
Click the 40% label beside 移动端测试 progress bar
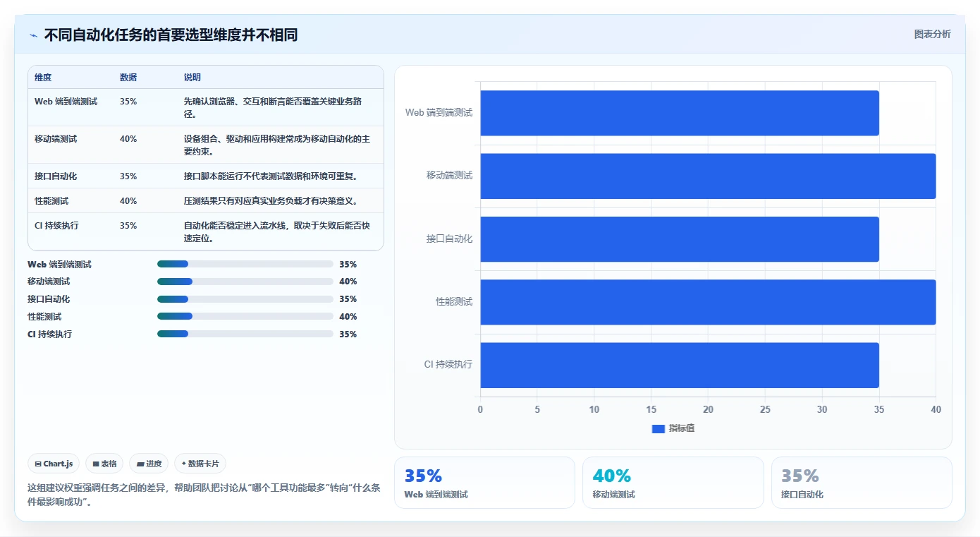pos(348,282)
